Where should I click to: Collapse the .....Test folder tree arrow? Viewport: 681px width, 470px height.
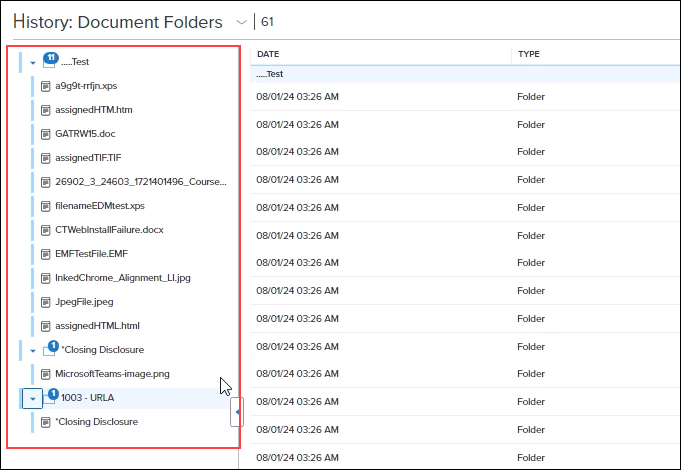click(x=33, y=63)
